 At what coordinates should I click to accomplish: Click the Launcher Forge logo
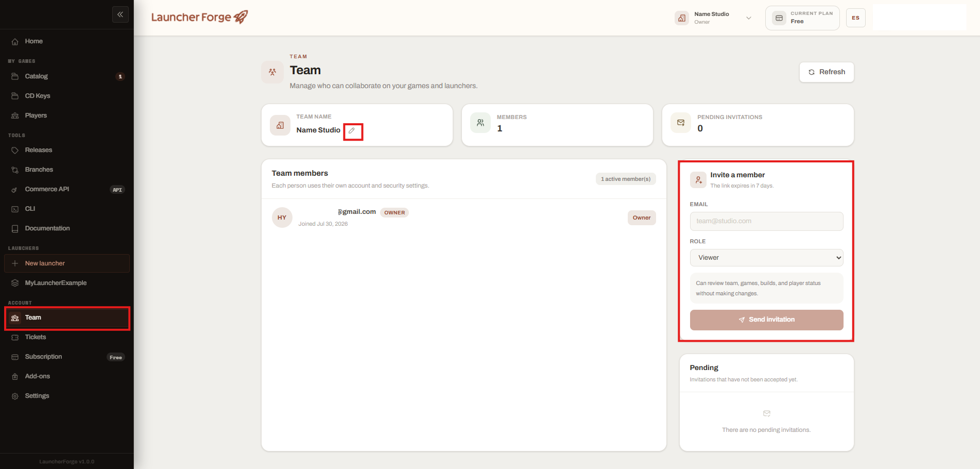tap(199, 17)
